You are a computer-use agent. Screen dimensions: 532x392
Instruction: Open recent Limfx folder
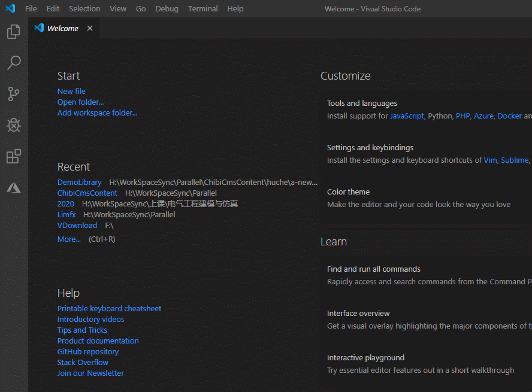[66, 215]
